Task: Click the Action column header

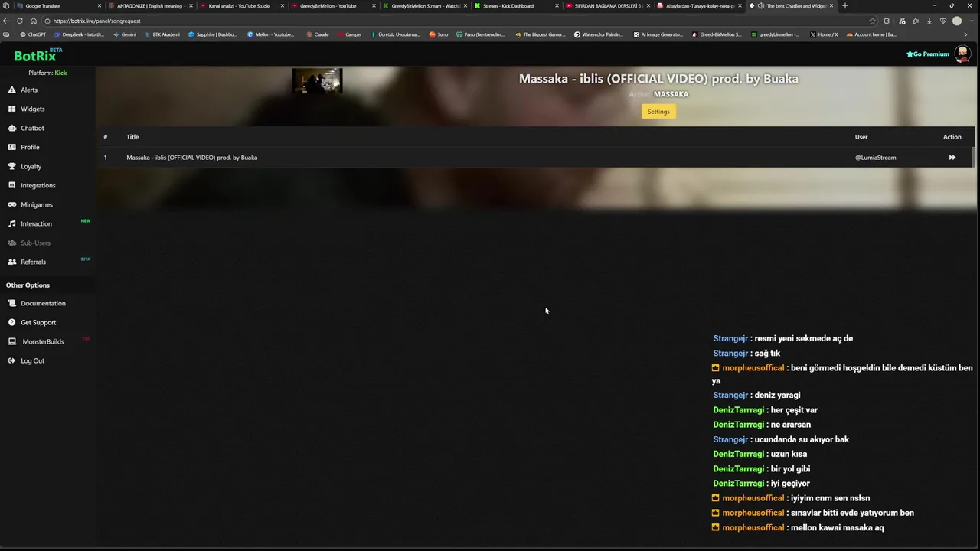Action: (x=952, y=137)
